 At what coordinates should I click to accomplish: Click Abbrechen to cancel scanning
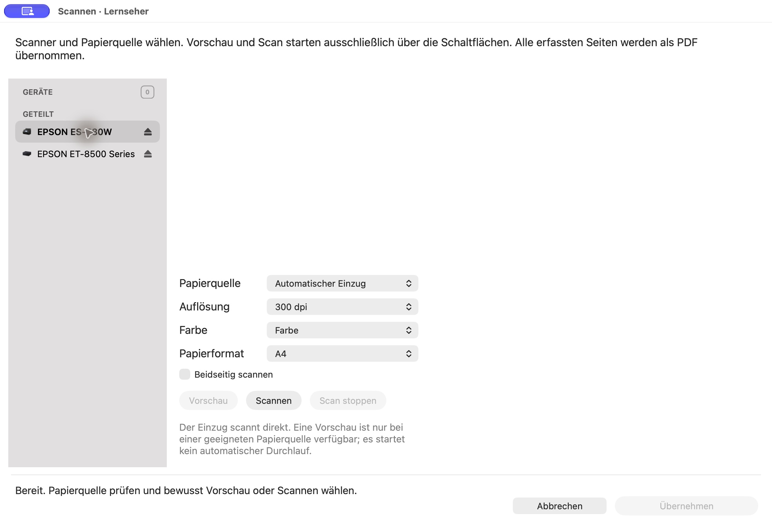point(560,506)
